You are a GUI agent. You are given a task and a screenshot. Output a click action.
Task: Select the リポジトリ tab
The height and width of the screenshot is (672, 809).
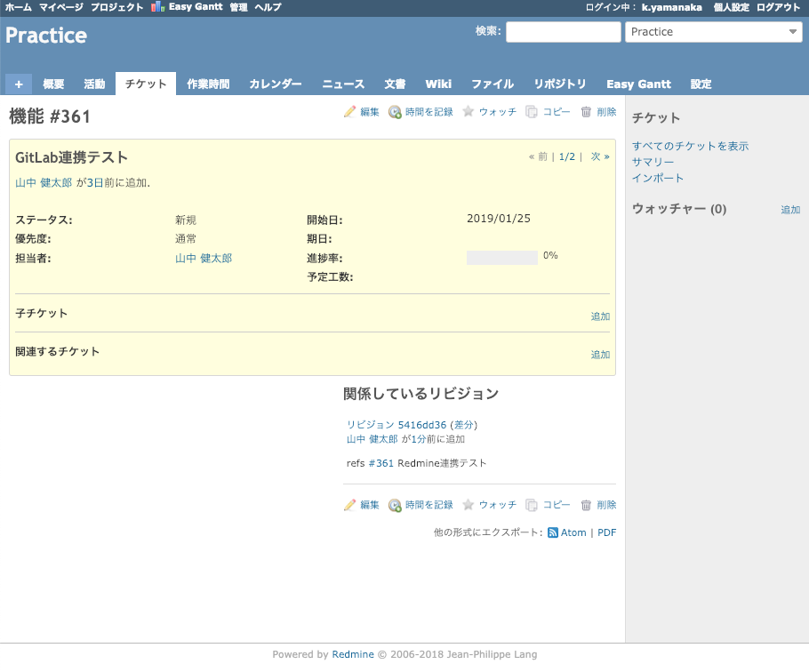[560, 84]
